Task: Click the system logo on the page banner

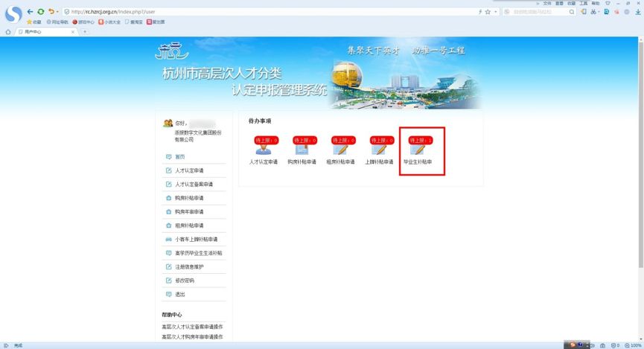Action: (x=172, y=51)
